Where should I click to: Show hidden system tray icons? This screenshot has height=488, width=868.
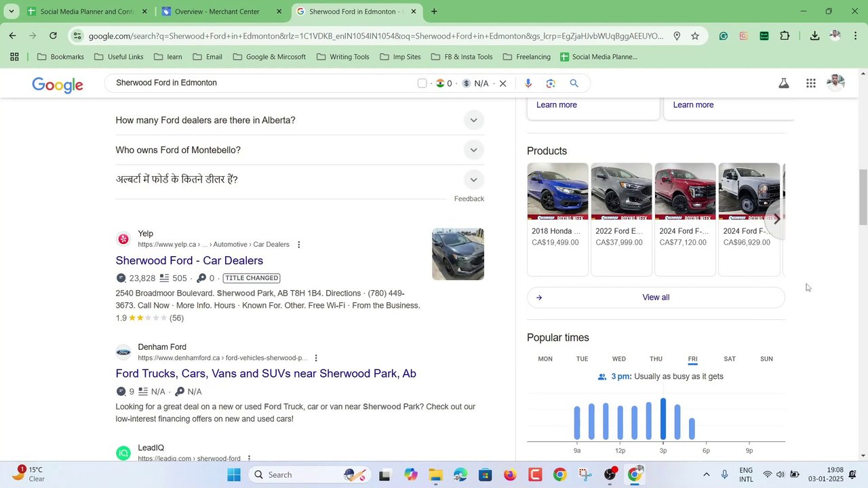tap(706, 474)
